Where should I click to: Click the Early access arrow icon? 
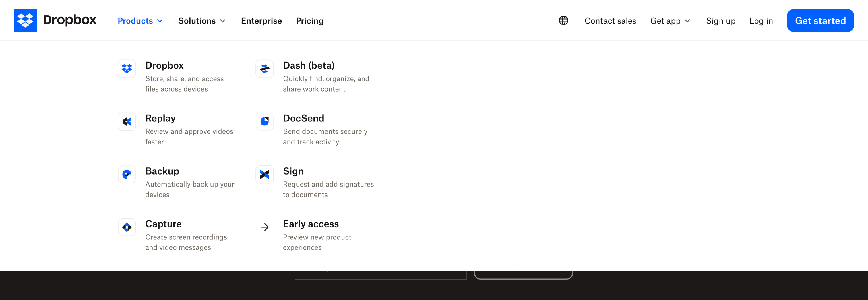tap(265, 228)
